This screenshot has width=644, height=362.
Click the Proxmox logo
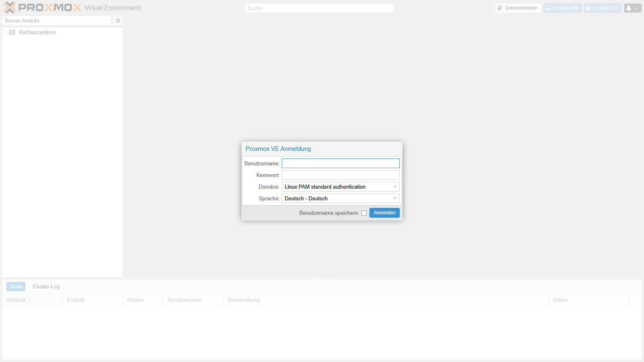click(42, 8)
